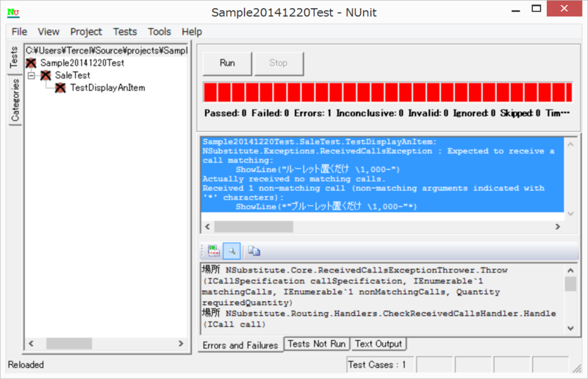This screenshot has height=379, width=588.
Task: Click the tree panel horizontal scrollbar thumb
Action: point(69,344)
